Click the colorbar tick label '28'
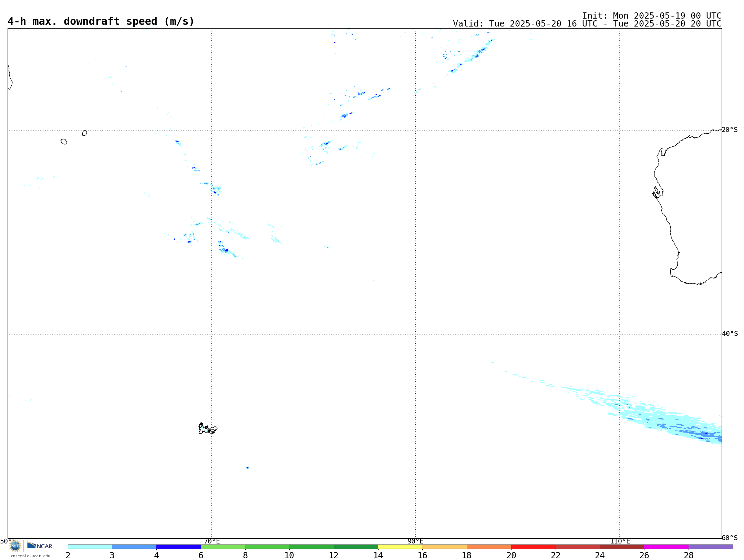Screen dimensions: 744x560 689,555
